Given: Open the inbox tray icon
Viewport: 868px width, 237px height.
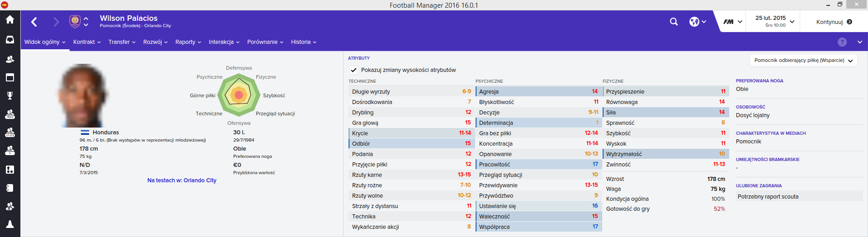Looking at the screenshot, I should 10,40.
